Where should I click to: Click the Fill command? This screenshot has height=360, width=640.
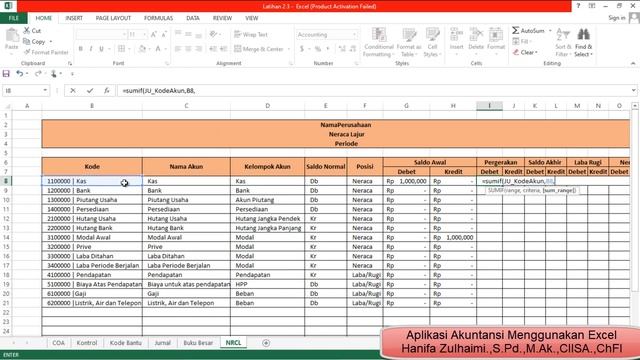tap(521, 41)
